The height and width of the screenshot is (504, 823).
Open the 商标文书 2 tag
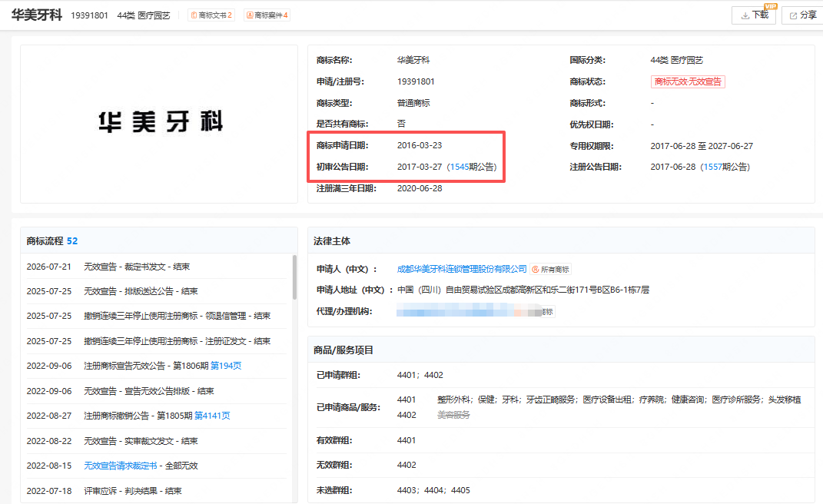211,15
